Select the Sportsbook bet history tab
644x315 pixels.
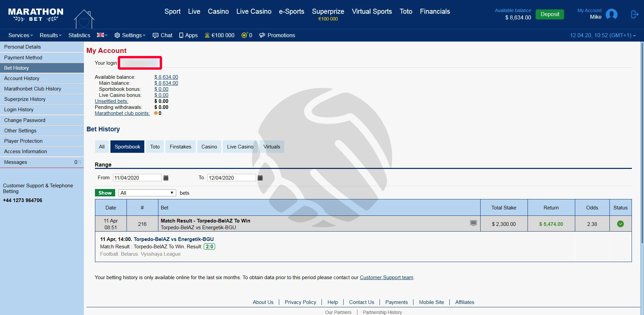pyautogui.click(x=127, y=147)
